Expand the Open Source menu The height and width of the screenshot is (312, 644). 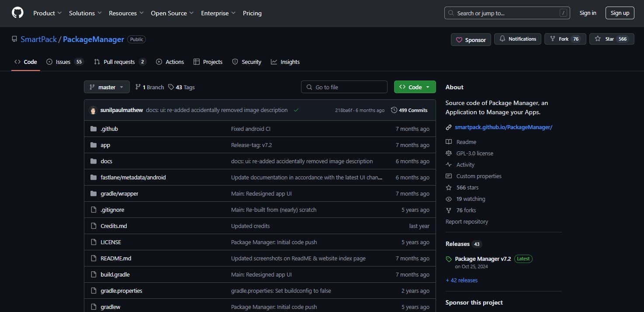coord(172,13)
